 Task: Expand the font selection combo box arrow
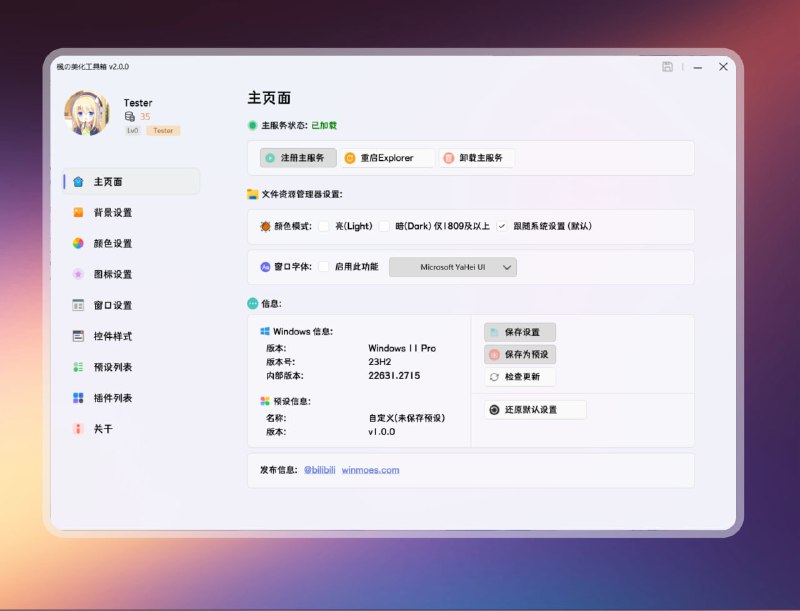507,267
